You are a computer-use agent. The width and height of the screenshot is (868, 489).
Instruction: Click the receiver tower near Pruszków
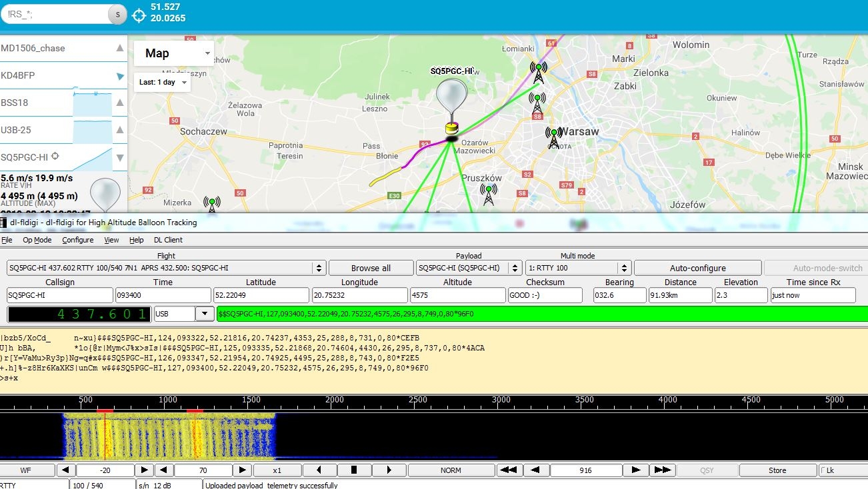[x=489, y=195]
